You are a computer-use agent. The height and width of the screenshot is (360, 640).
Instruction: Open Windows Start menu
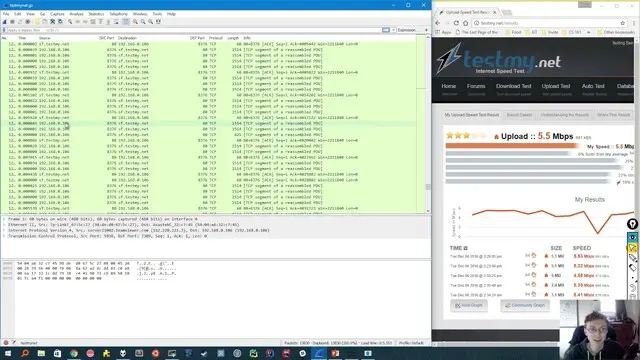(x=8, y=353)
